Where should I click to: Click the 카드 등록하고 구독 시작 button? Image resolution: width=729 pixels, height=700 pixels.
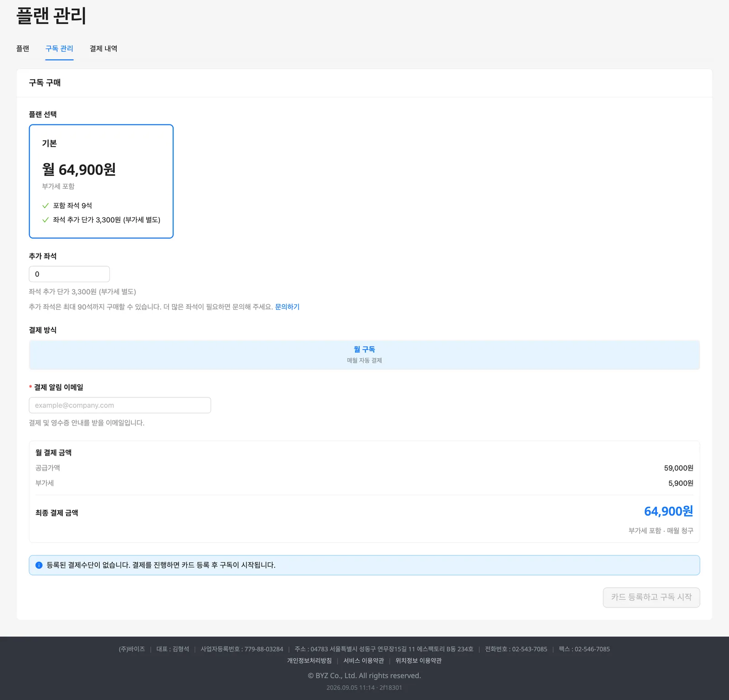point(652,597)
